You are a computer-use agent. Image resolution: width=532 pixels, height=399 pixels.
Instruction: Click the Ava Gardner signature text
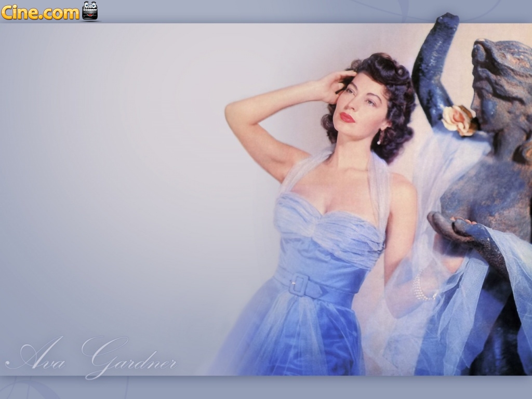91,357
